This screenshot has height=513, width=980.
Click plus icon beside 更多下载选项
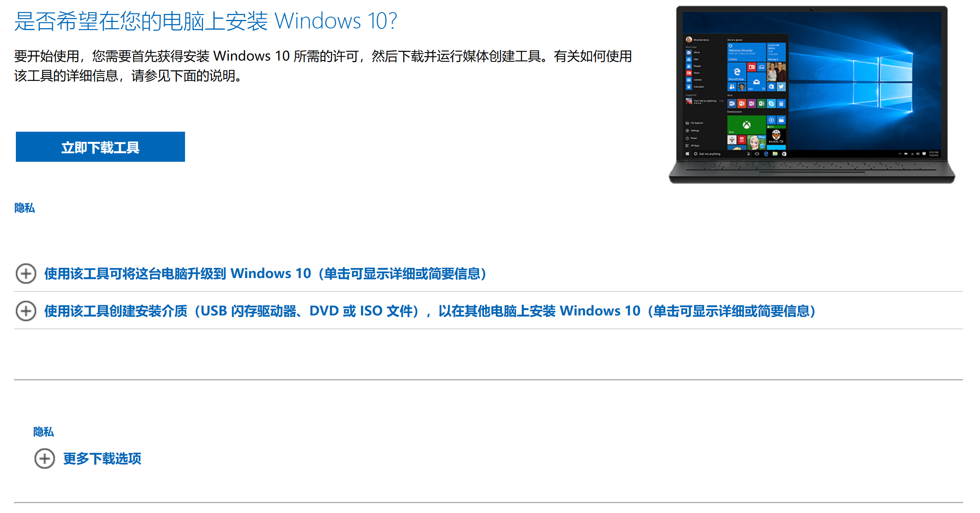(45, 459)
